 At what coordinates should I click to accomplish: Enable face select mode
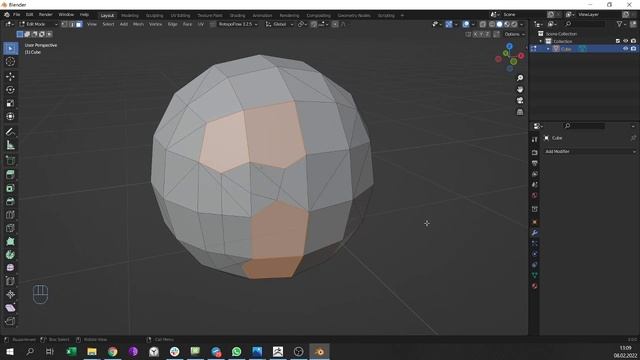tap(79, 24)
